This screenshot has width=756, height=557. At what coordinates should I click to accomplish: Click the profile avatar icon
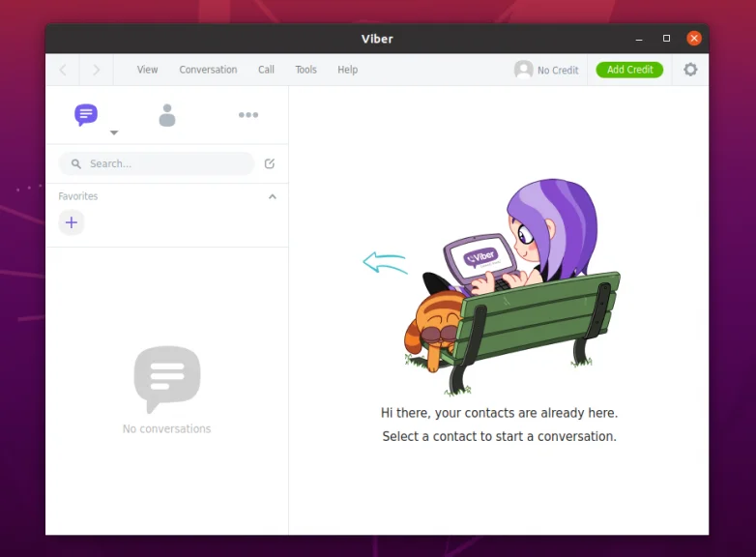[x=523, y=70]
